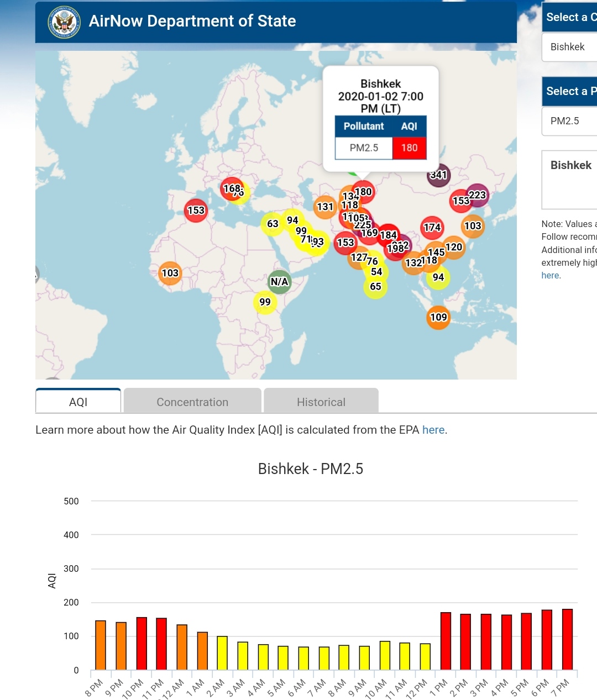Click the 8 PM orange bar in chart

click(101, 645)
